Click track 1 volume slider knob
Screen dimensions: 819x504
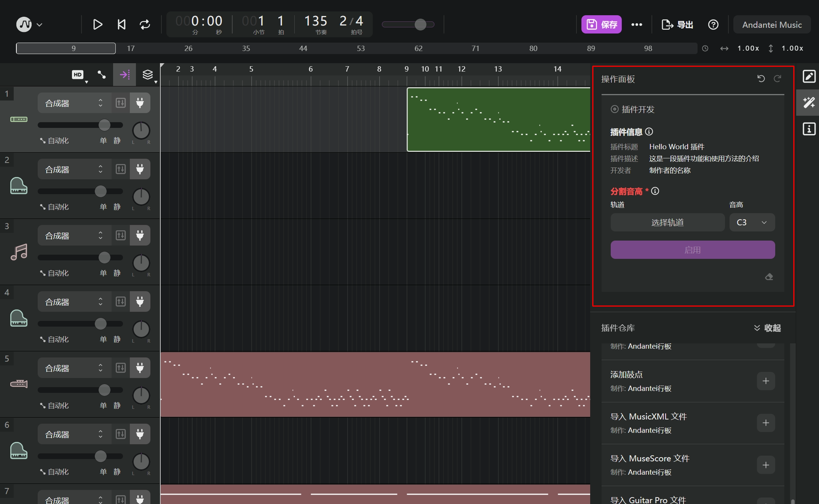[104, 125]
